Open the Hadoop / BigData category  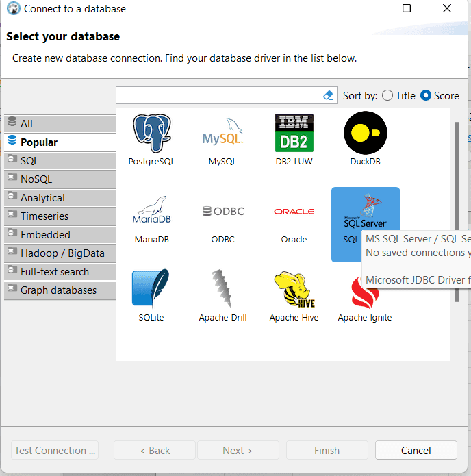tap(60, 253)
